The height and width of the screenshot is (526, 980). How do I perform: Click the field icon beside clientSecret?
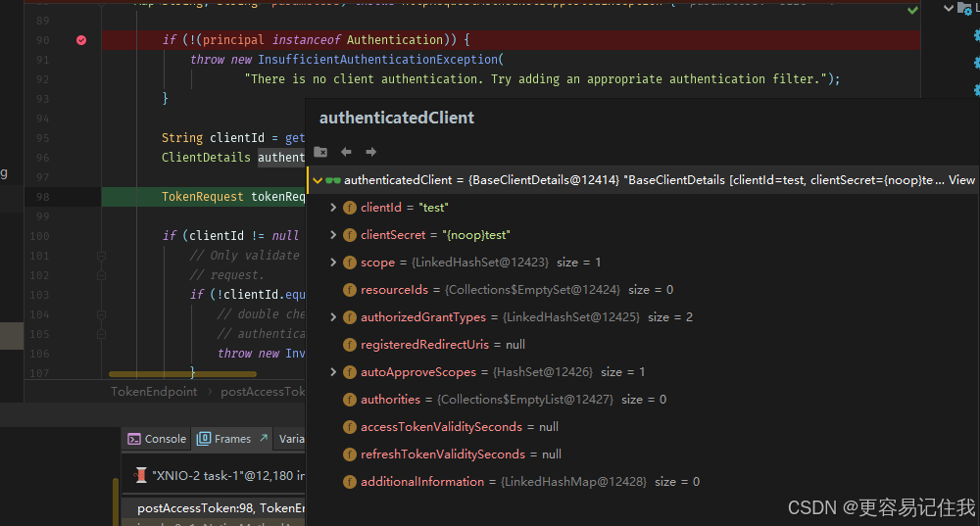[x=350, y=235]
